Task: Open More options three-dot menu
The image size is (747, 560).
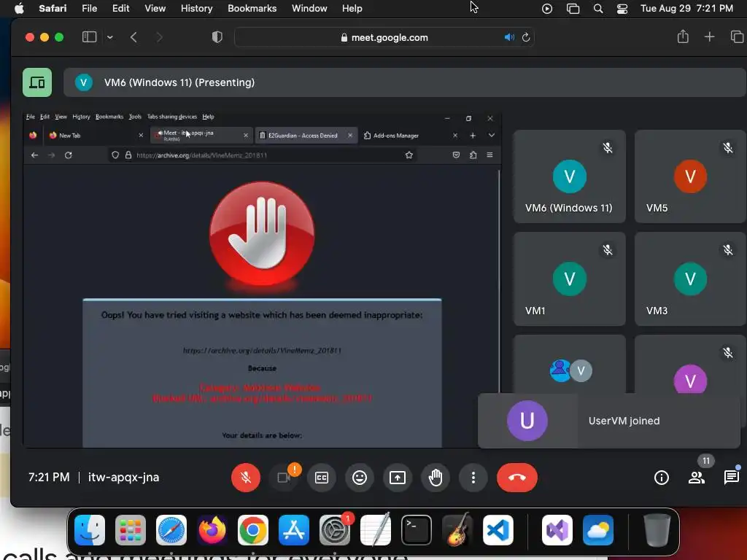Action: click(x=473, y=477)
